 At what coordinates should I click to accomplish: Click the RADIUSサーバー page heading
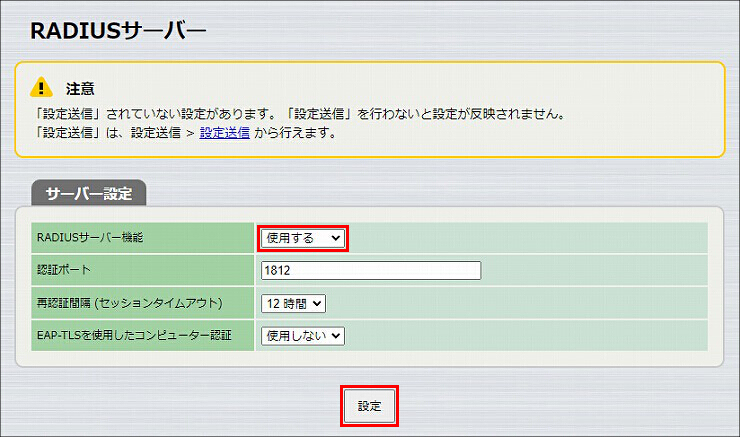(x=118, y=31)
